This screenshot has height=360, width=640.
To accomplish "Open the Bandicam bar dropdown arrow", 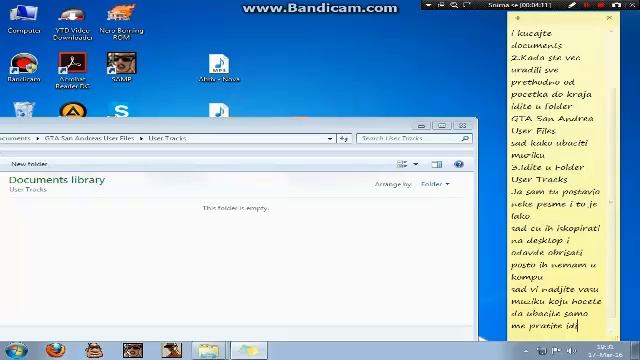I will pos(428,5).
